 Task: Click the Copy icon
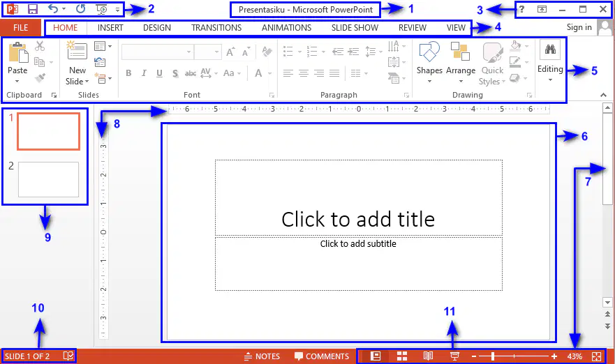(39, 62)
